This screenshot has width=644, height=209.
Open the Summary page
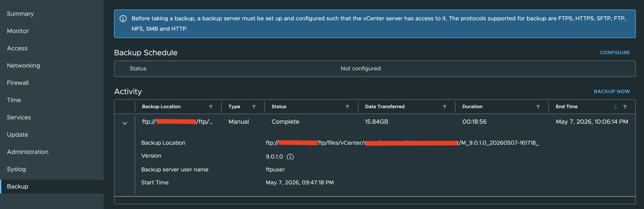point(20,14)
